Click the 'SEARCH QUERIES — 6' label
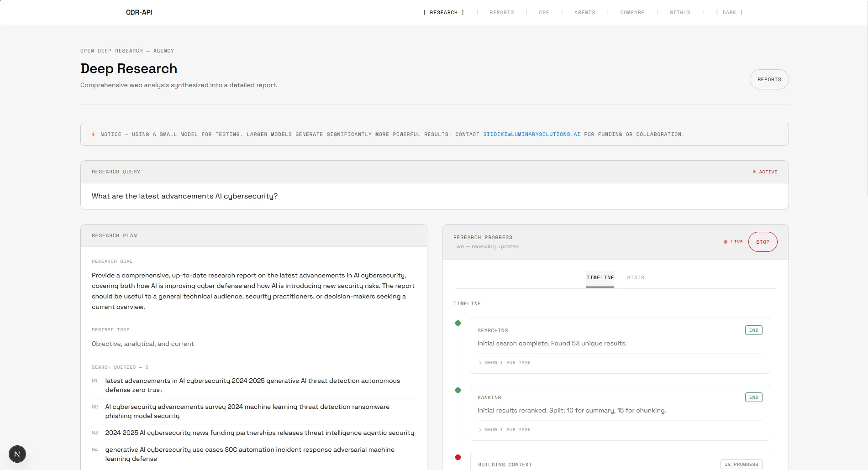Image resolution: width=868 pixels, height=470 pixels. coord(120,367)
